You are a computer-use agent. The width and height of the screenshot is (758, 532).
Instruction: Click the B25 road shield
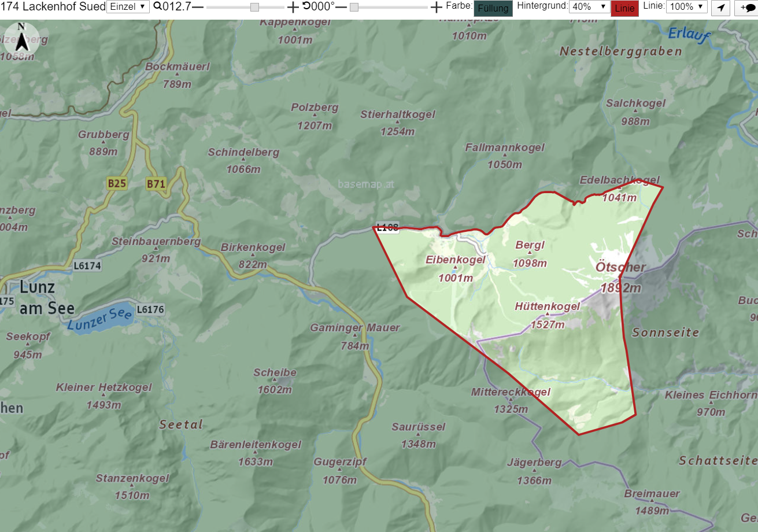pos(117,184)
